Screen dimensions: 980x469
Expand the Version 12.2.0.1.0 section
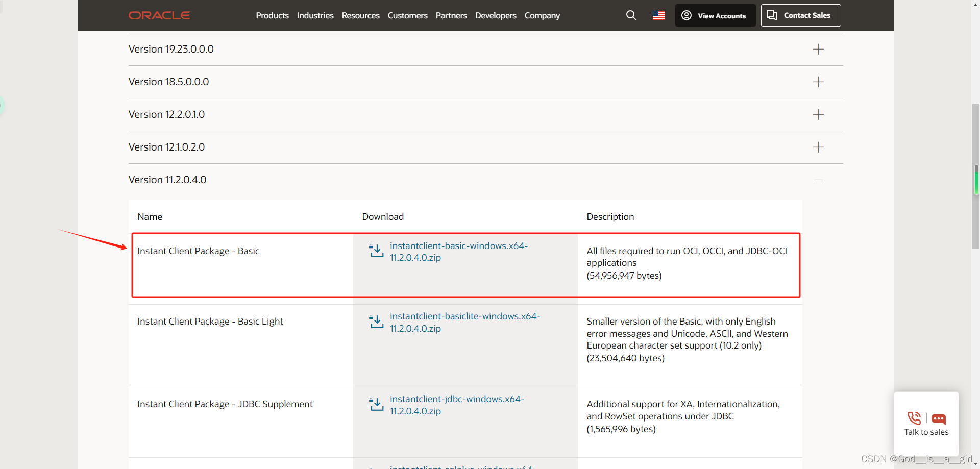818,114
